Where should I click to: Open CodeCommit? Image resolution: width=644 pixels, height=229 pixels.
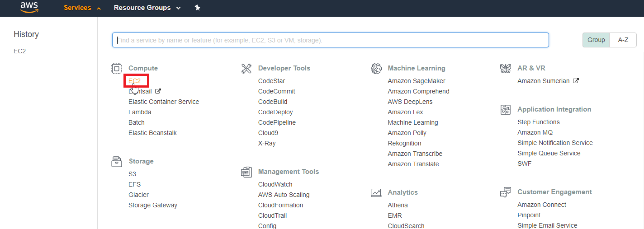[x=277, y=91]
